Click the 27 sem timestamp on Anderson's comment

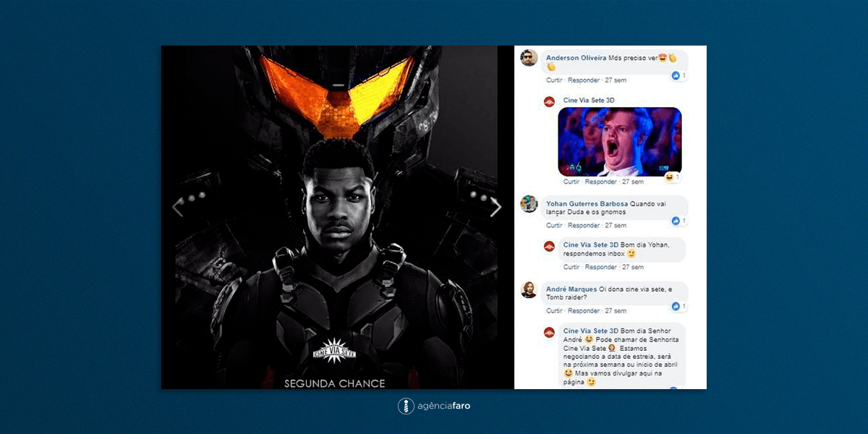(x=616, y=80)
